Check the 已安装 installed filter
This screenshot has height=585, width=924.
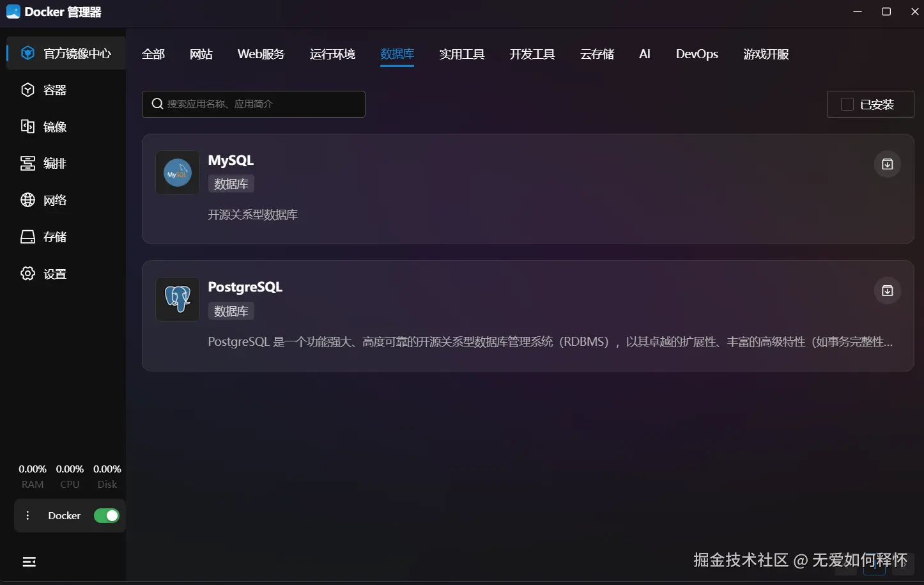870,104
